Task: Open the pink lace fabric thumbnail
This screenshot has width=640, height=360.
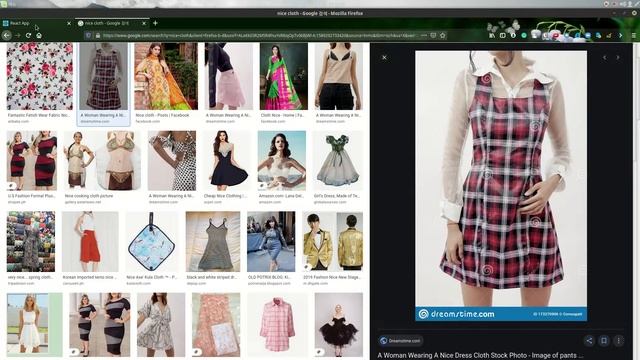Action: pyautogui.click(x=216, y=325)
